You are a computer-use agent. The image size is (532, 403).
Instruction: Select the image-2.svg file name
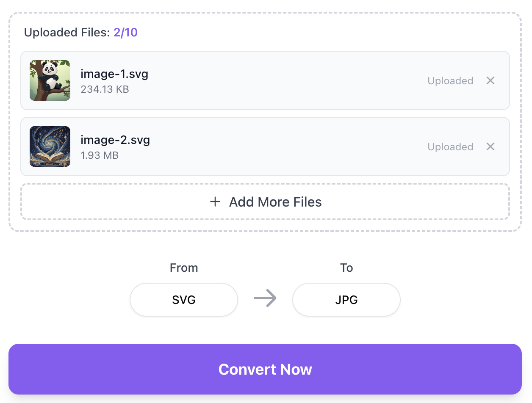(115, 140)
